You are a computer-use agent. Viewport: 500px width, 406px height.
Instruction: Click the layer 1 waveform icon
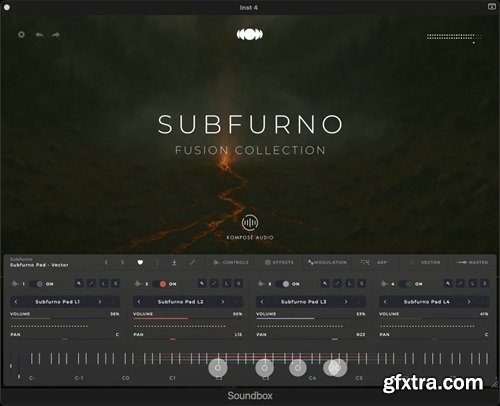(x=15, y=284)
